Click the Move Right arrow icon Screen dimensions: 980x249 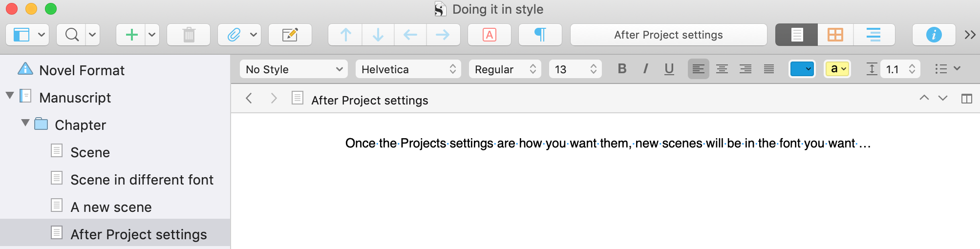point(443,35)
